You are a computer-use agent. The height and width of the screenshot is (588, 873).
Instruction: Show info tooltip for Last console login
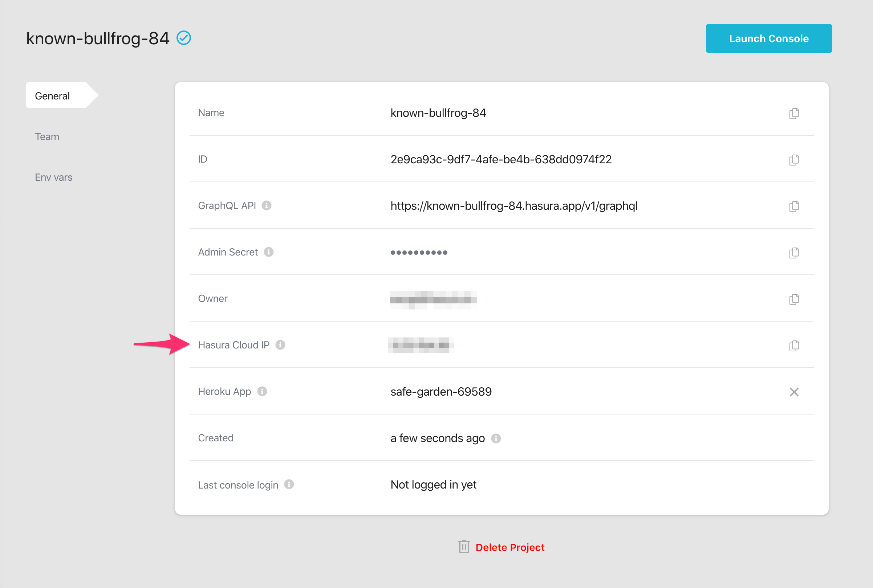coord(289,484)
